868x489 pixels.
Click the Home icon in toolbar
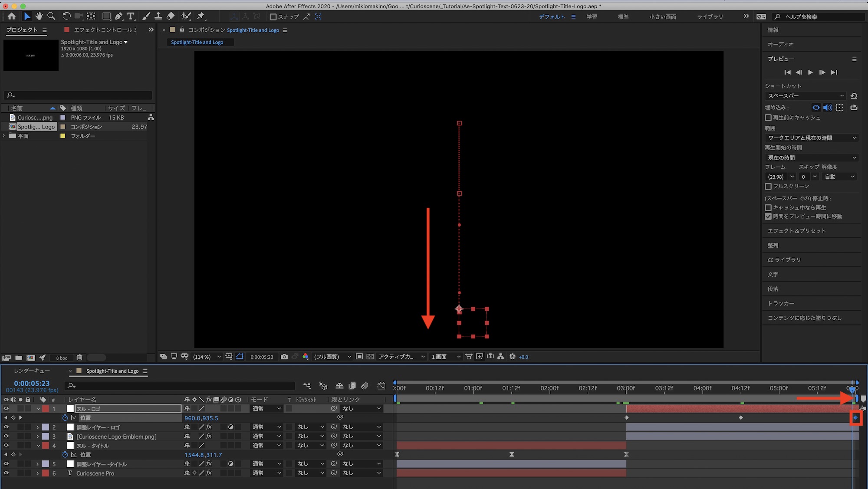click(12, 16)
